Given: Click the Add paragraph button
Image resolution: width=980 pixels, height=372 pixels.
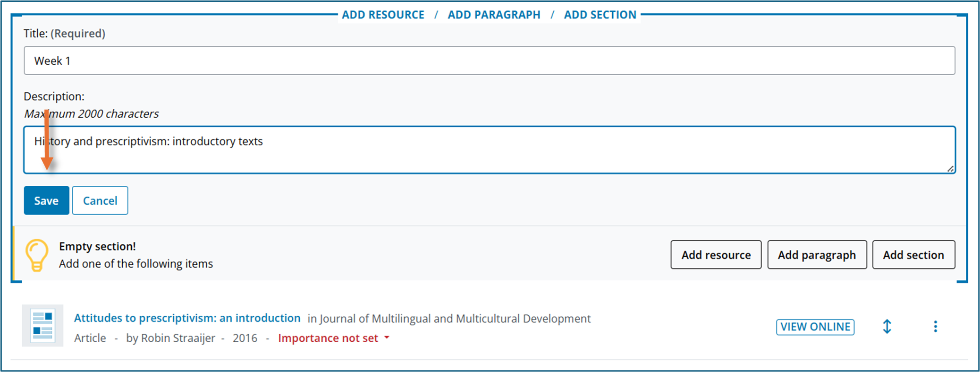Looking at the screenshot, I should (817, 255).
